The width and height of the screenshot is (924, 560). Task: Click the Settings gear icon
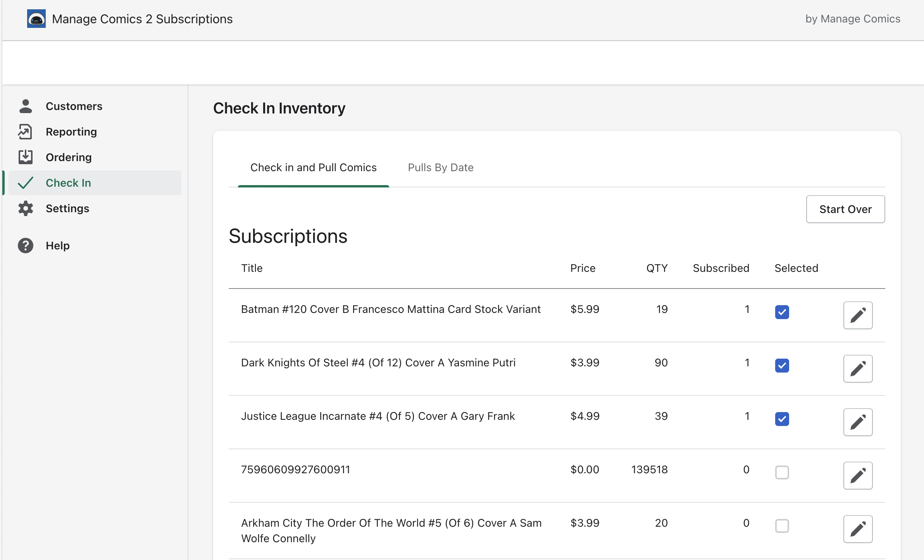point(26,208)
